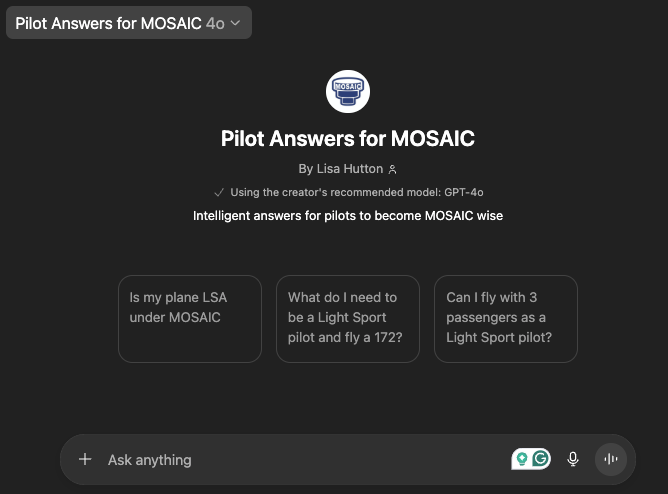Click the person icon beside Lisa Hutton
The height and width of the screenshot is (494, 668).
[x=392, y=169]
